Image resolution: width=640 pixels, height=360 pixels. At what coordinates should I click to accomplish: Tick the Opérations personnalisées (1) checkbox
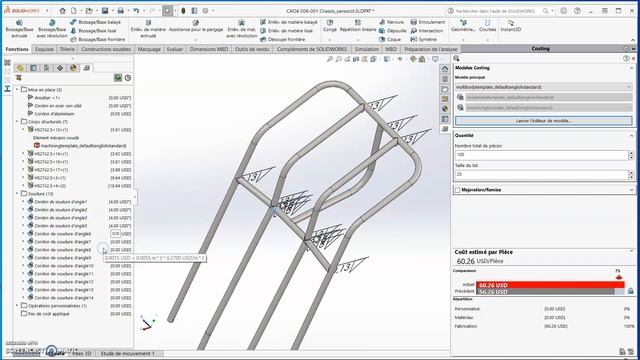(24, 306)
